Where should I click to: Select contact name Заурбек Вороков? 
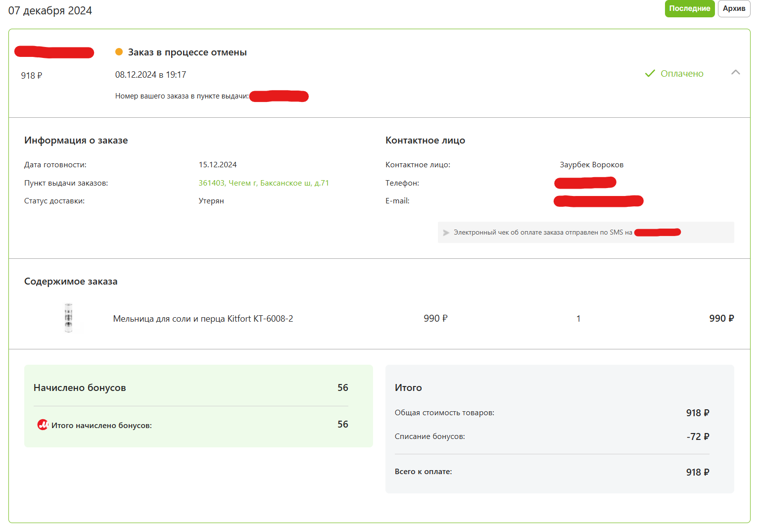point(591,165)
